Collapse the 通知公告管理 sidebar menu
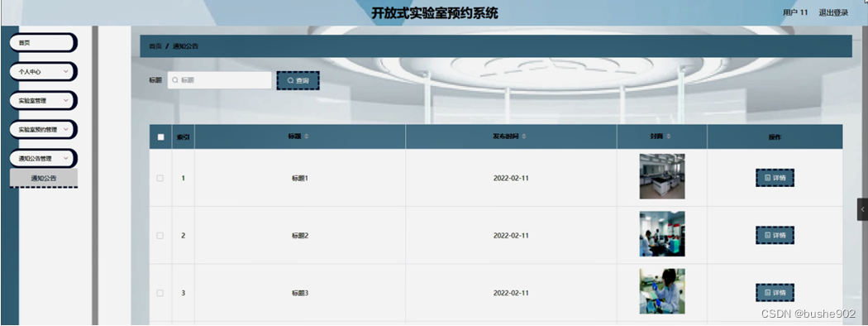Viewport: 868px width, 326px height. [43, 159]
